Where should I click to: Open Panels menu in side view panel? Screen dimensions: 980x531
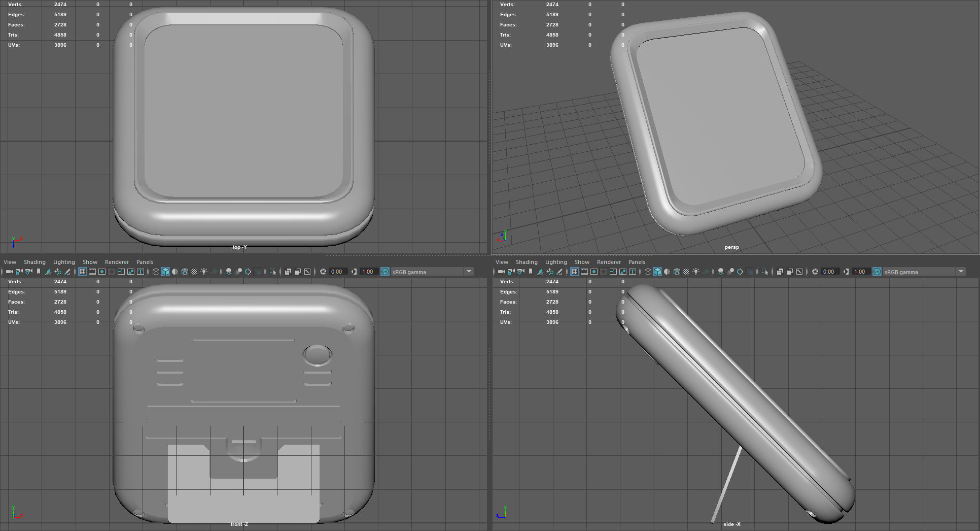click(637, 262)
